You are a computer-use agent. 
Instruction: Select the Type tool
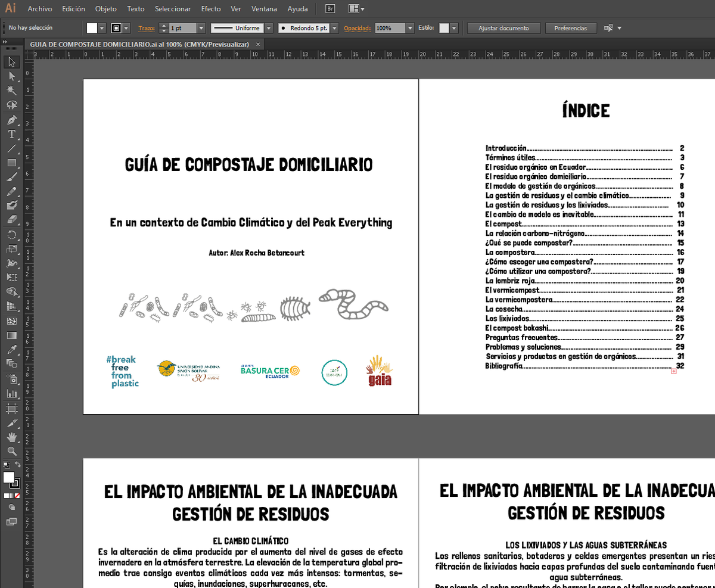11,134
